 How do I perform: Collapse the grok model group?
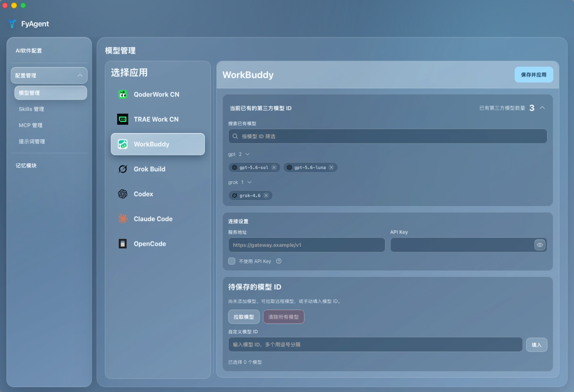(x=250, y=182)
